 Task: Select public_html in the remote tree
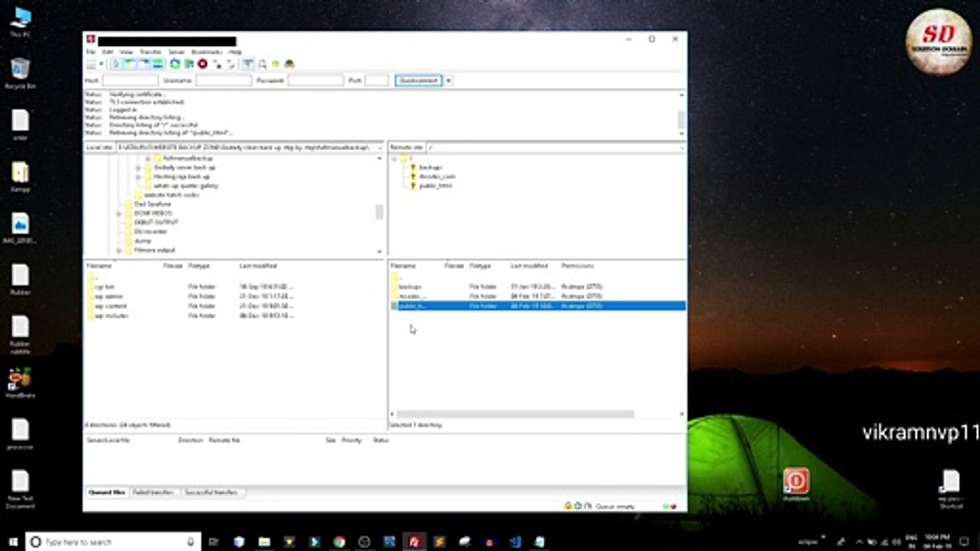click(x=435, y=185)
